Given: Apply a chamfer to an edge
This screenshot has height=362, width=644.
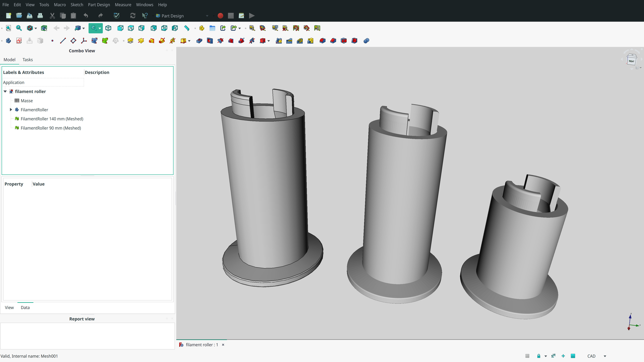Looking at the screenshot, I should click(333, 41).
